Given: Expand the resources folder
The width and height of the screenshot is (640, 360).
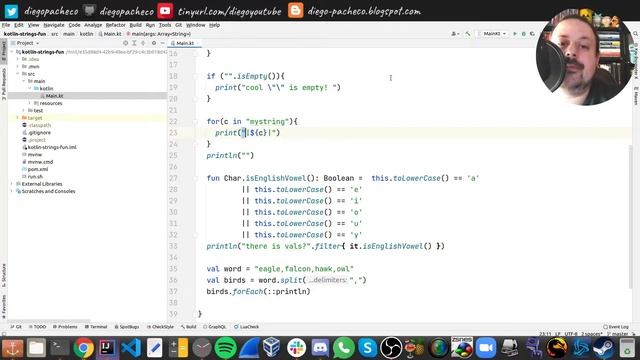Looking at the screenshot, I should tap(30, 103).
